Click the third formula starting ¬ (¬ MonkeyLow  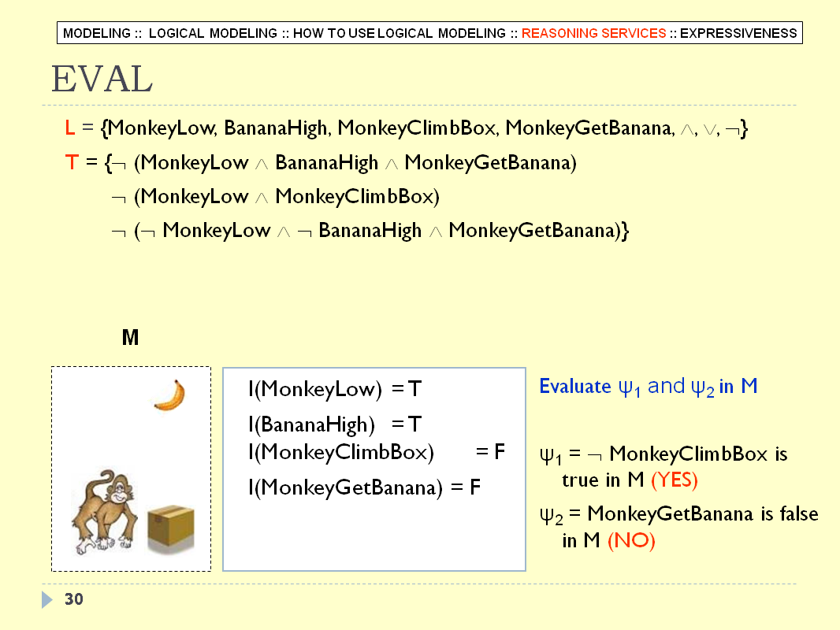click(x=370, y=231)
